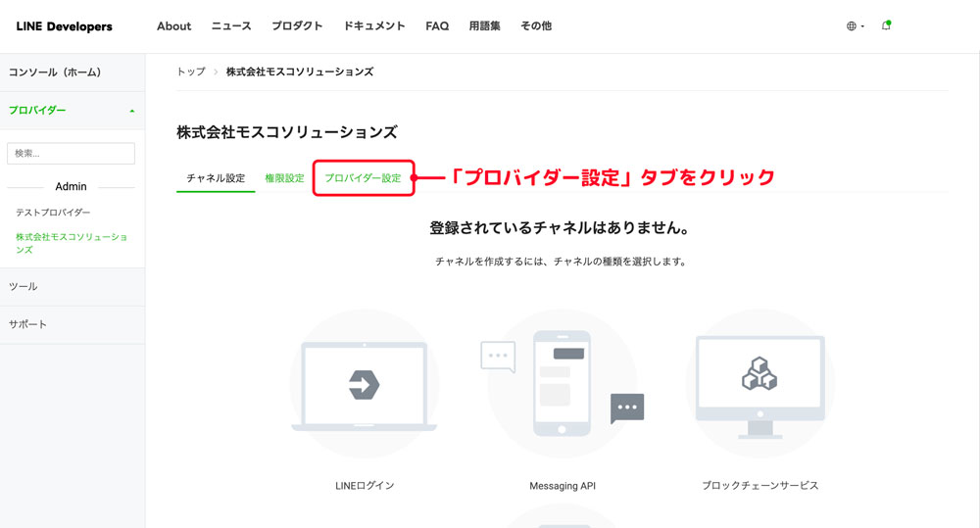Collapse the プロバイダー sidebar section
This screenshot has width=980, height=528.
[x=73, y=111]
